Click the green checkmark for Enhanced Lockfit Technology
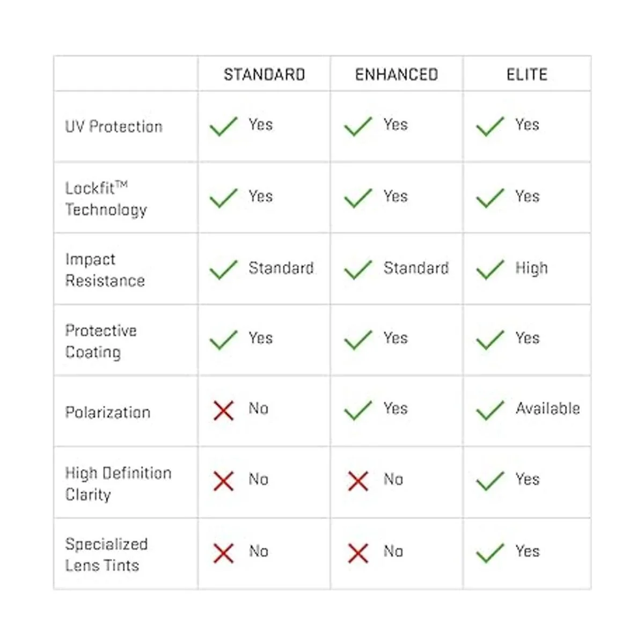 [x=358, y=198]
